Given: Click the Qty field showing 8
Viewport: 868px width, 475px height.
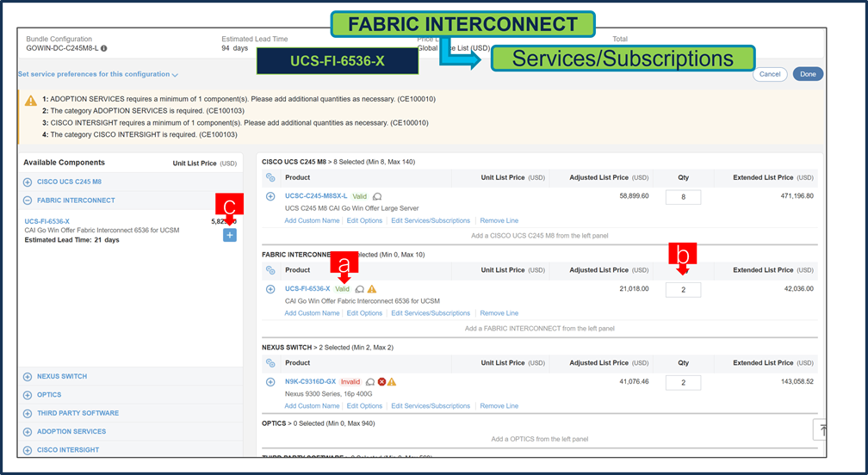Looking at the screenshot, I should pos(683,197).
